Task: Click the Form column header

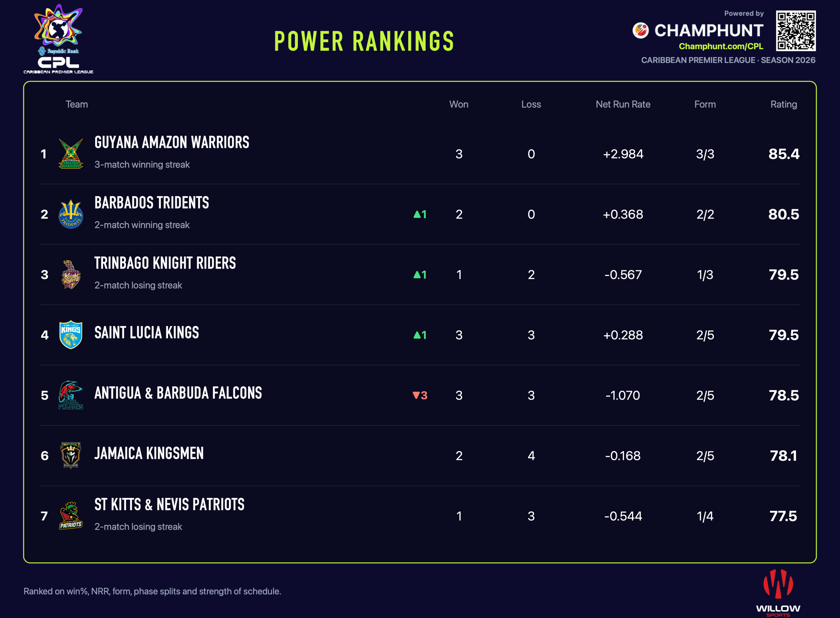Action: (705, 104)
